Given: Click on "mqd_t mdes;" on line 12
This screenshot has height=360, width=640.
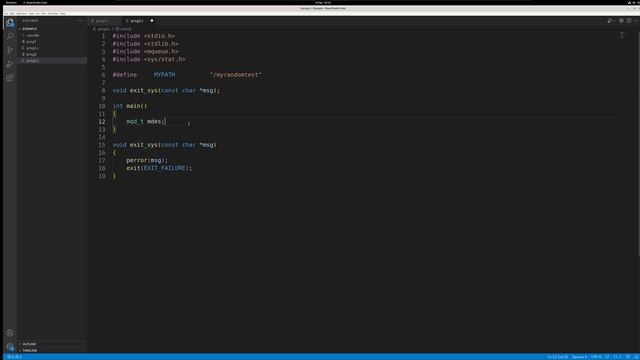Looking at the screenshot, I should click(146, 122).
